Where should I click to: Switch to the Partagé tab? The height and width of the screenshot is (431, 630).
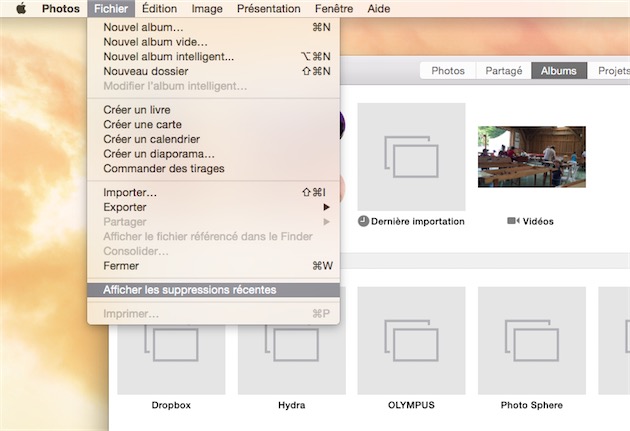click(503, 71)
